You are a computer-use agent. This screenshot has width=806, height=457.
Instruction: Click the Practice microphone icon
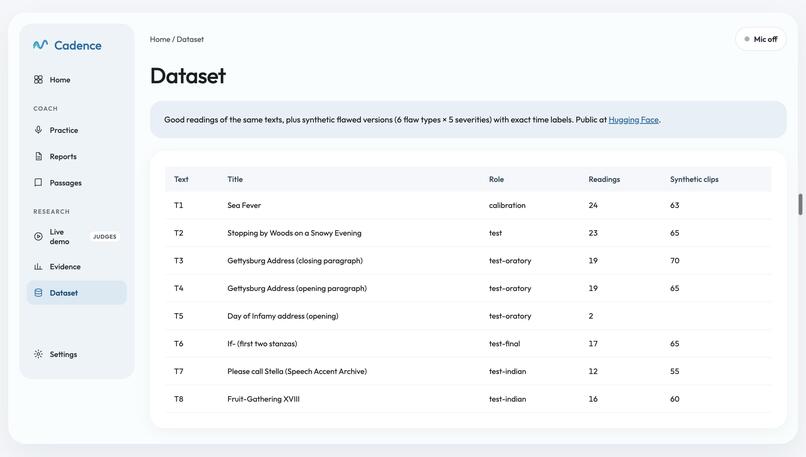[38, 130]
